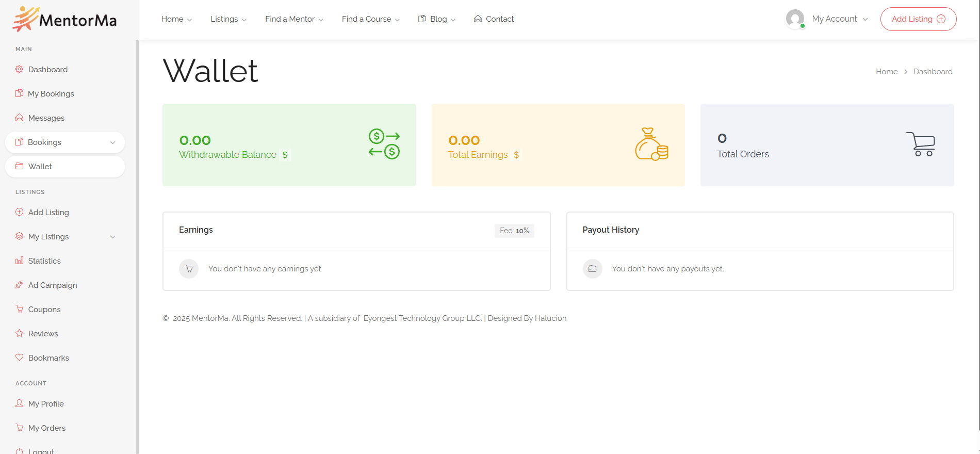The width and height of the screenshot is (980, 454).
Task: Open the Find a Mentor menu
Action: click(x=294, y=19)
